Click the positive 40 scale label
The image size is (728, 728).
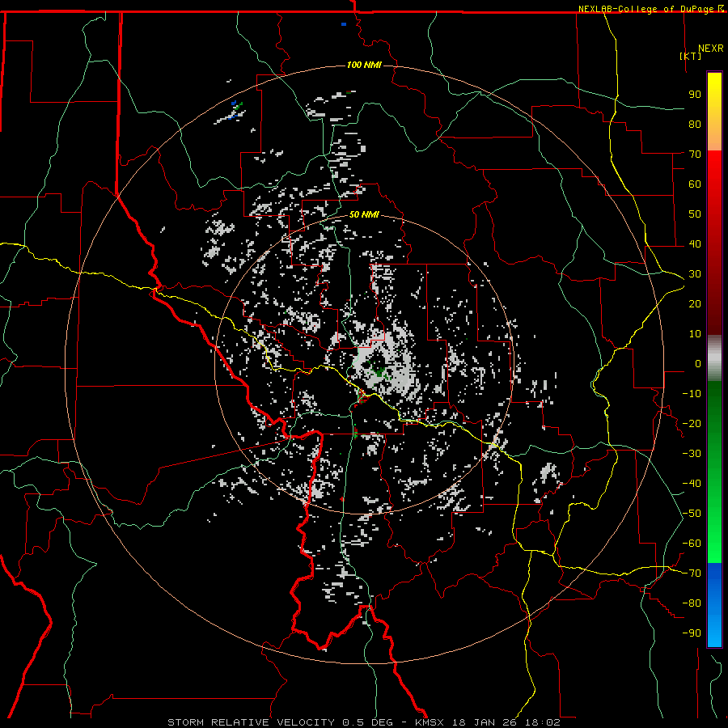click(695, 243)
